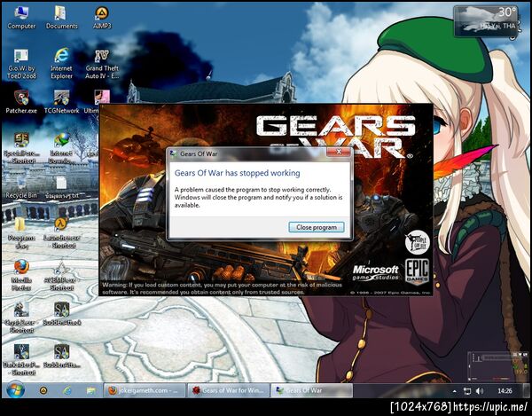Click the 14:26 taskbar clock
Viewport: 532px width, 416px height.
[505, 391]
